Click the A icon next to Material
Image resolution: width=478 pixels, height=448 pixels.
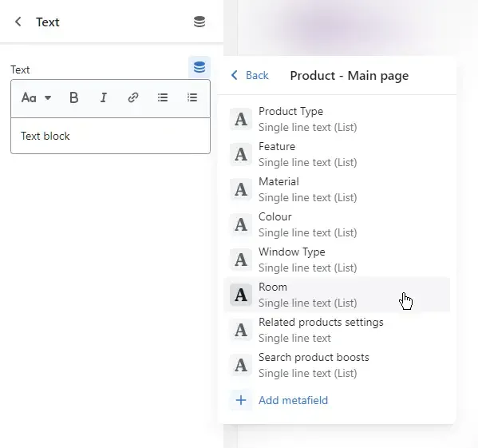click(x=241, y=189)
